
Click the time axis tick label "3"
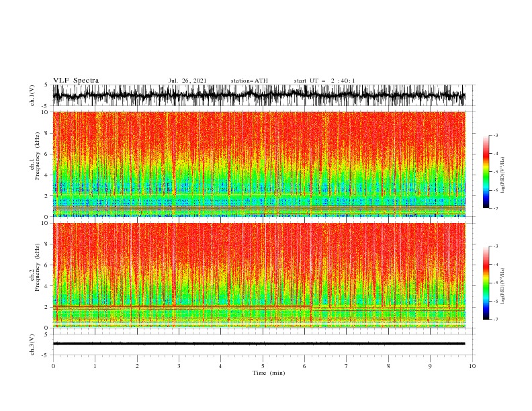(179, 366)
